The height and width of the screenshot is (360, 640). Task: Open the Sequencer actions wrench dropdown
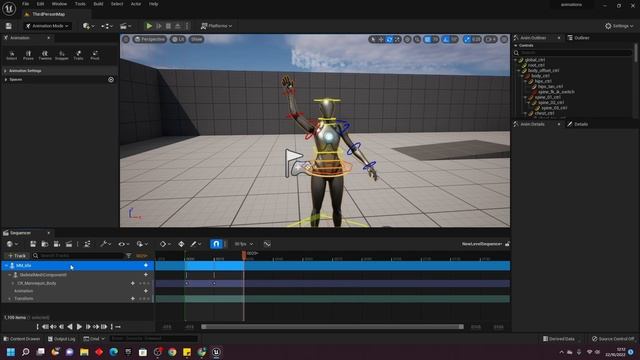pos(105,244)
